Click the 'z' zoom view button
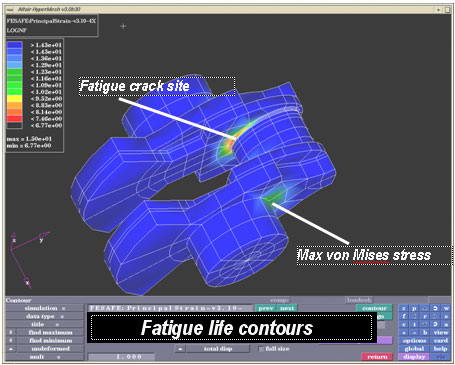The width and height of the screenshot is (455, 365). (x=403, y=308)
